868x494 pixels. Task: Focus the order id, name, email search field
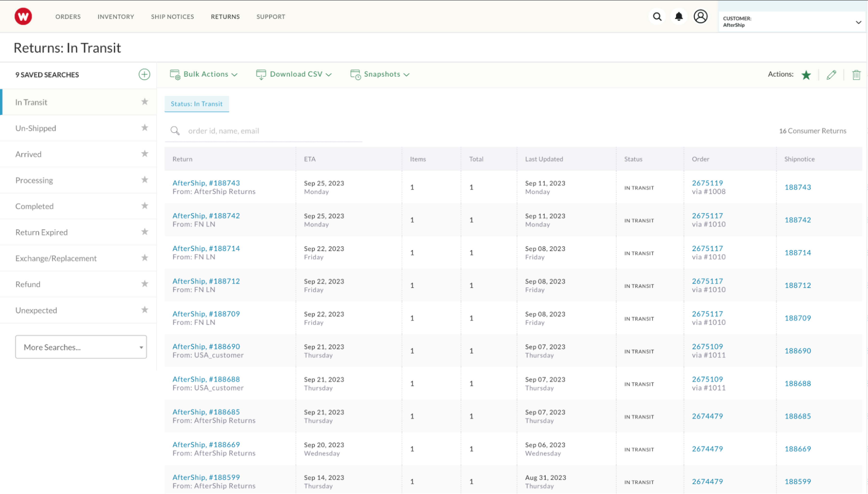(263, 131)
